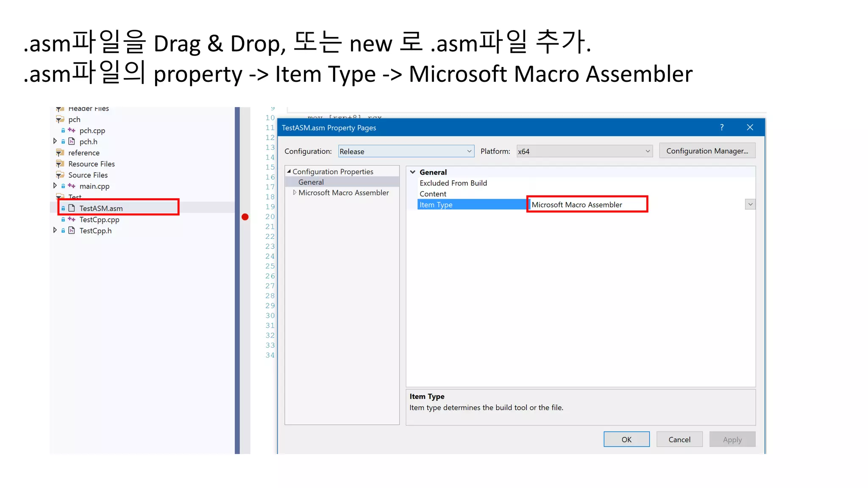Click the TestCpp.h header file icon
Screen dimensions: 868x488
[x=72, y=230]
